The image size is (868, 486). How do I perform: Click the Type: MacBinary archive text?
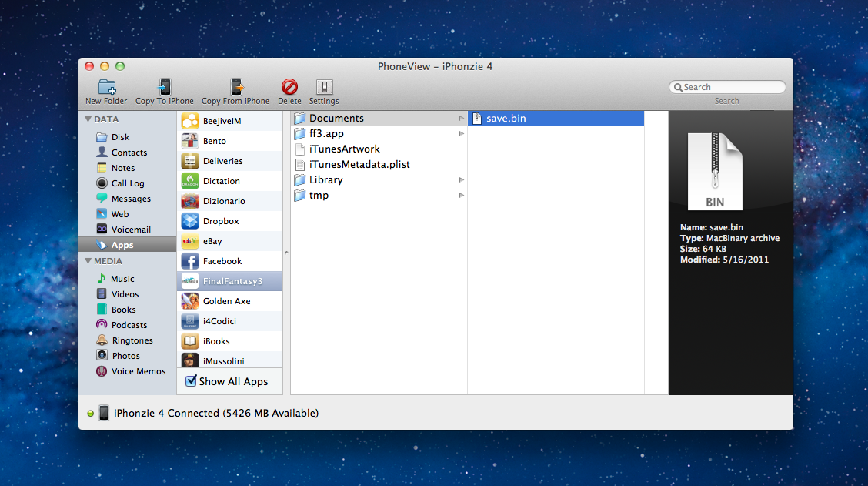(729, 238)
